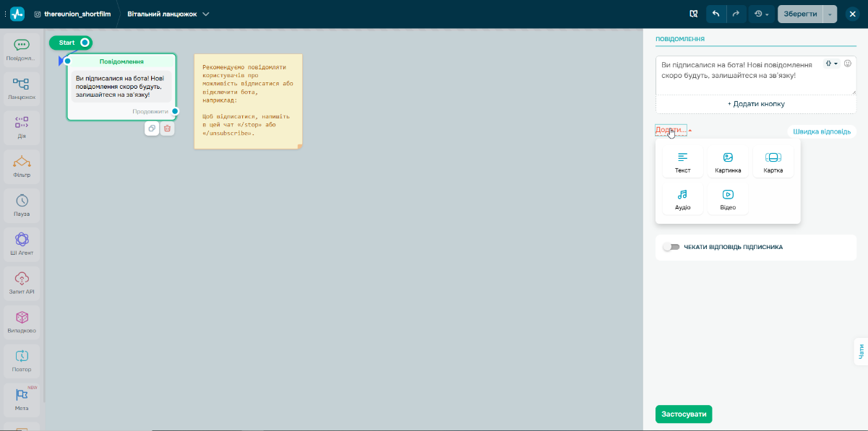The height and width of the screenshot is (431, 868).
Task: Click the Start node
Action: tap(70, 43)
